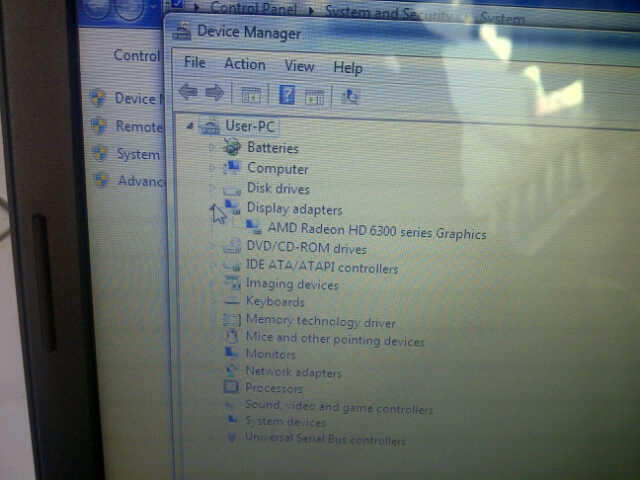
Task: Click the AMD Radeon device icon
Action: click(253, 227)
